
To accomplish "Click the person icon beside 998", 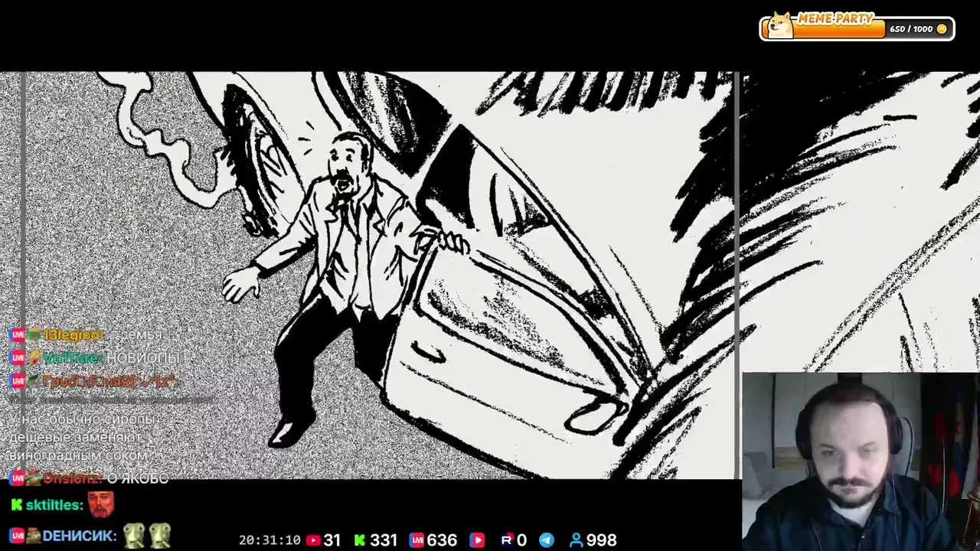I will click(x=577, y=540).
